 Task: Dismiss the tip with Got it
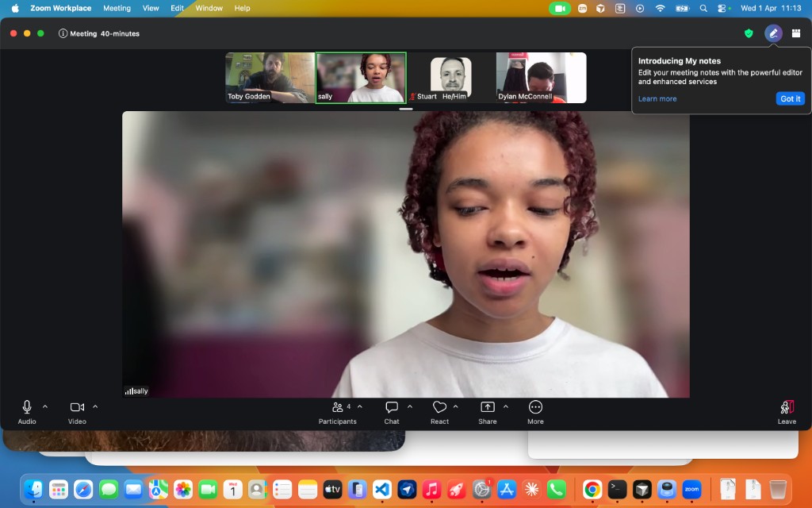[x=790, y=98]
